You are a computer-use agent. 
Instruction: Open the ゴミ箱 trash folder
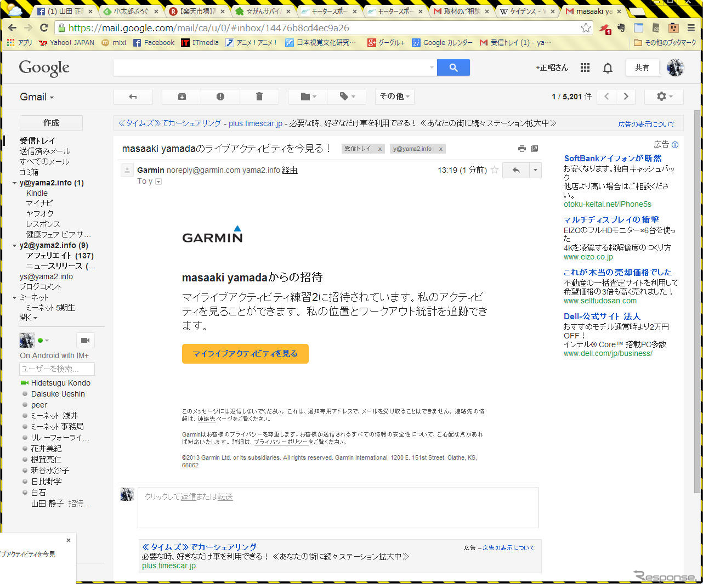tap(29, 172)
